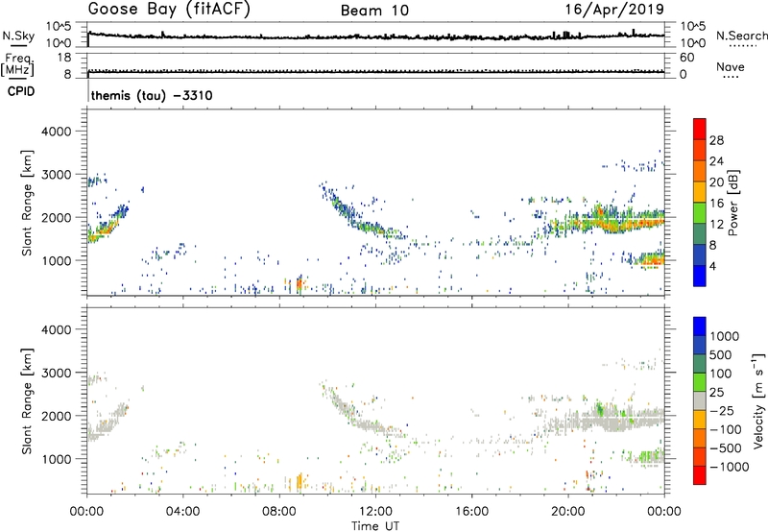Screen dimensions: 768x532
Task: Click the date '16/Apr/2019'
Action: [x=614, y=10]
